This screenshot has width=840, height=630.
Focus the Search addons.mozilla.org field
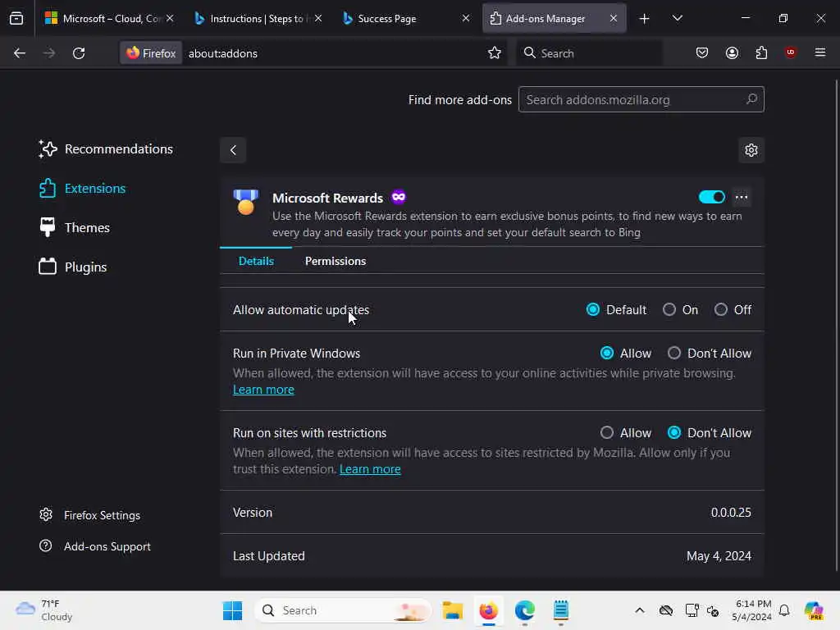click(641, 99)
